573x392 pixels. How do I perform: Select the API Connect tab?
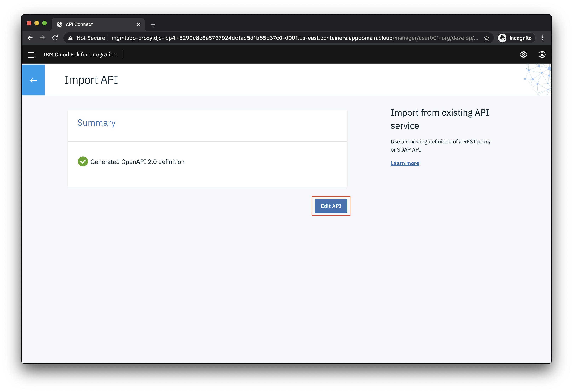pyautogui.click(x=94, y=24)
